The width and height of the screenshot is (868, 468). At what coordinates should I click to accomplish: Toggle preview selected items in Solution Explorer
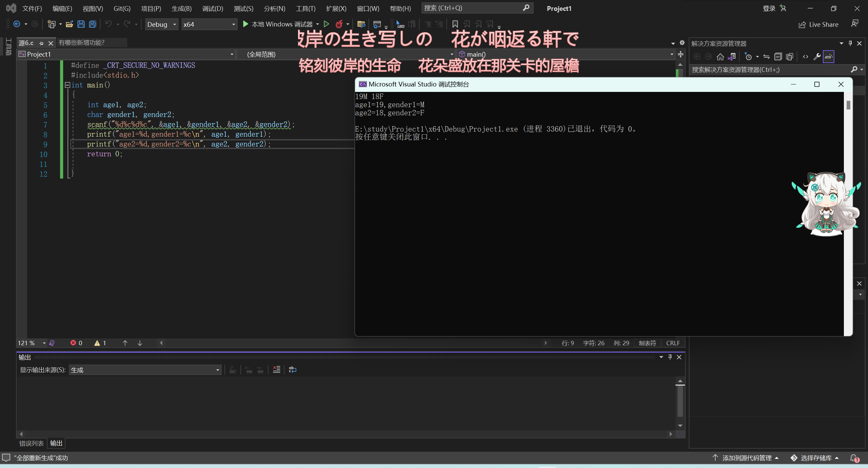[828, 57]
